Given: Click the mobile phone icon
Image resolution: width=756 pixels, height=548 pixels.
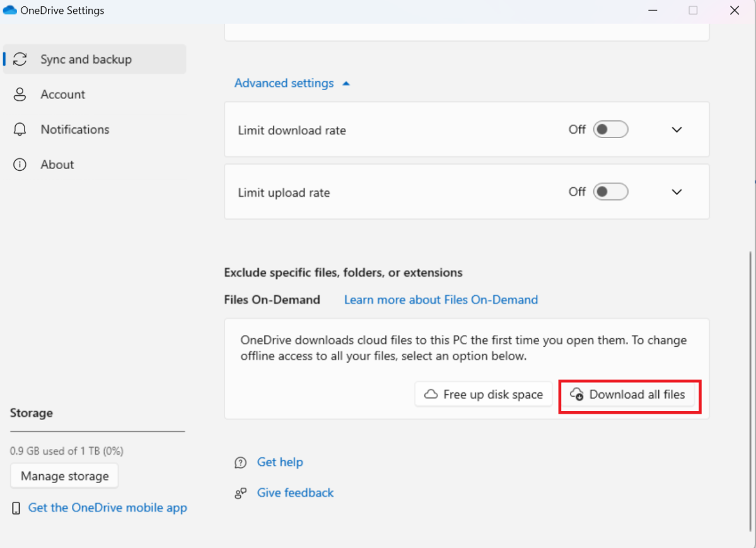Looking at the screenshot, I should coord(16,508).
